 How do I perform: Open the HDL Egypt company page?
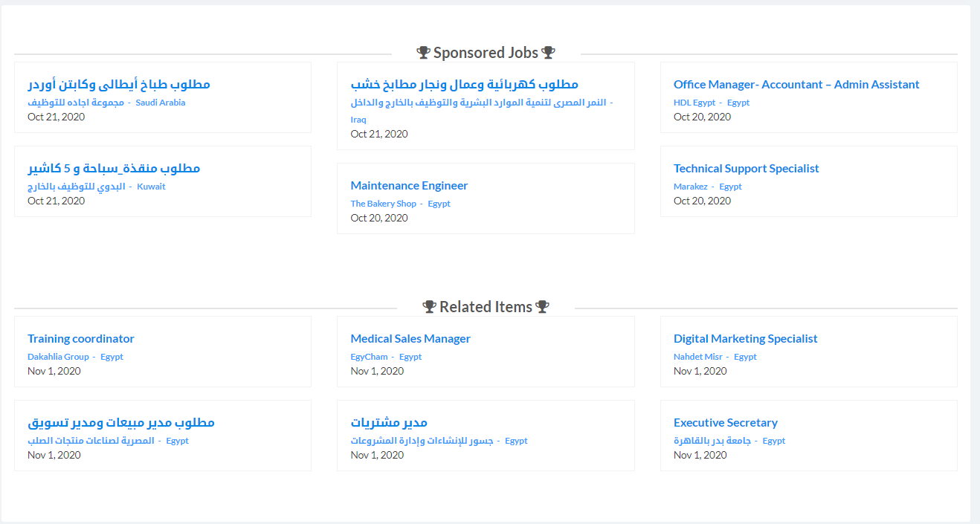tap(694, 103)
